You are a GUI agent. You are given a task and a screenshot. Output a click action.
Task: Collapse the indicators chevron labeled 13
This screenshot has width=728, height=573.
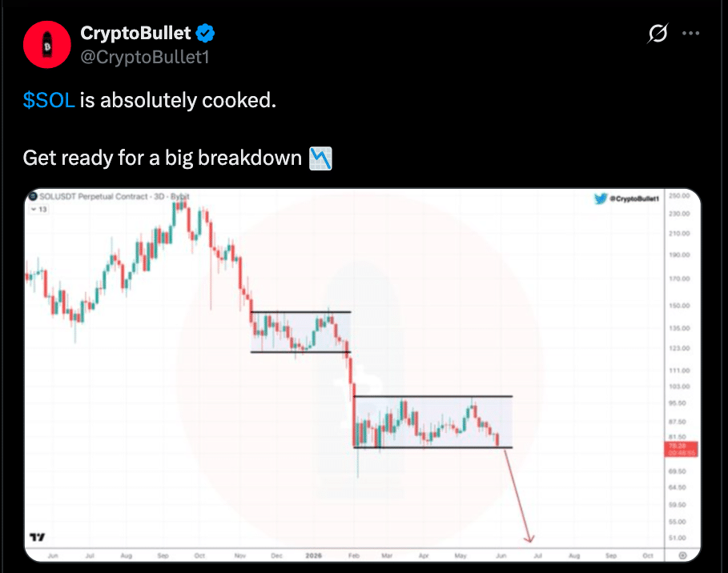34,209
